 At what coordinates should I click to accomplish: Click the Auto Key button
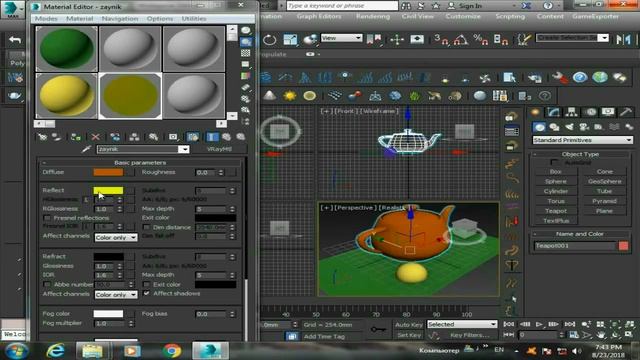click(x=409, y=324)
